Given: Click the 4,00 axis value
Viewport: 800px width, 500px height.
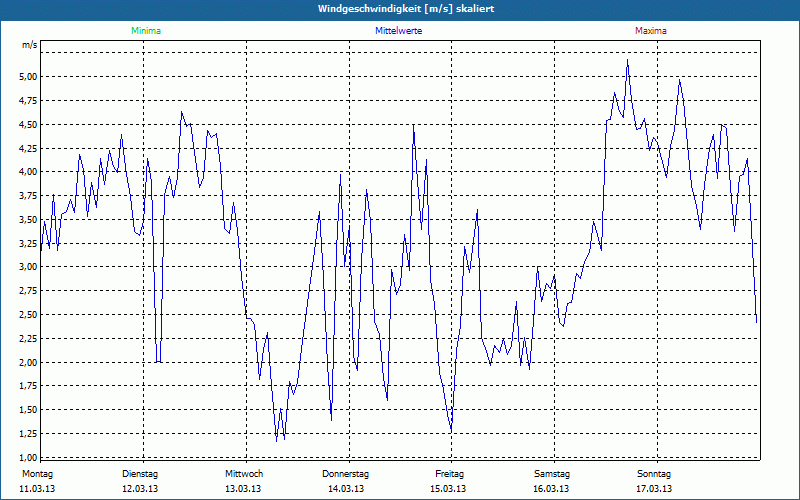Looking at the screenshot, I should (x=29, y=172).
